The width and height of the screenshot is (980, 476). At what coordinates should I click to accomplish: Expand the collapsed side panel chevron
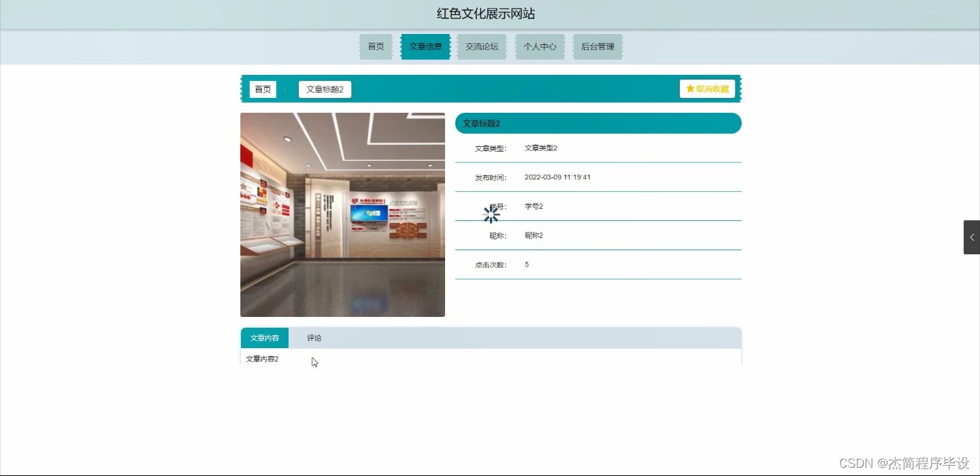pyautogui.click(x=971, y=237)
